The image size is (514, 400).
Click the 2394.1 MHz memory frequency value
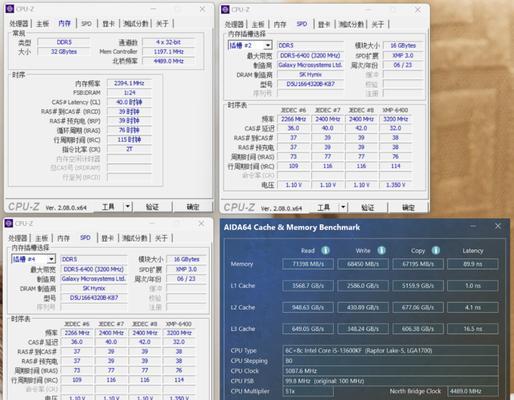pos(129,83)
